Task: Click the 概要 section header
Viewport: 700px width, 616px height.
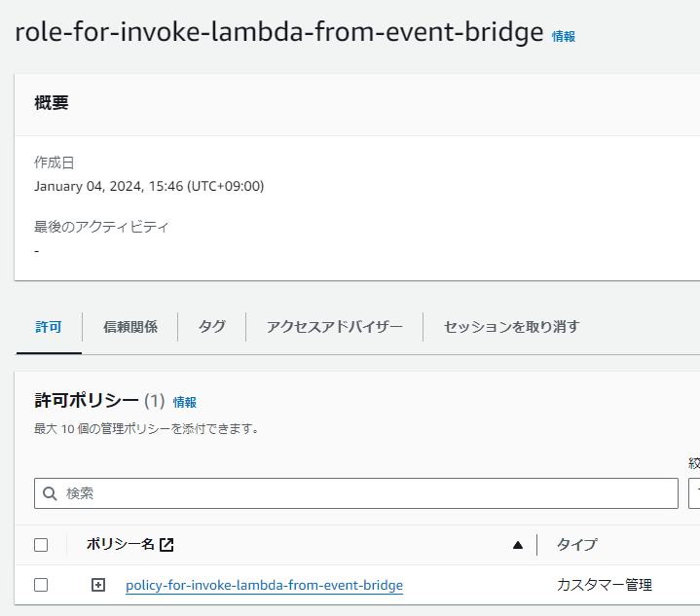Action: (x=52, y=103)
